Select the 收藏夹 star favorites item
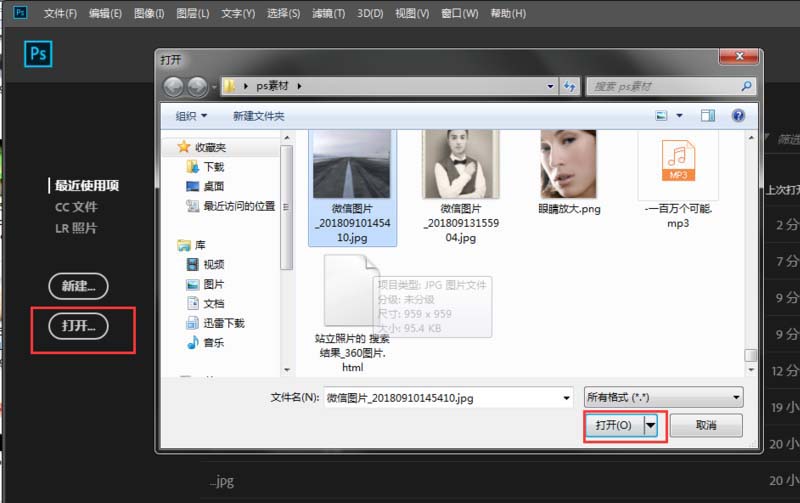The image size is (800, 503). pyautogui.click(x=202, y=147)
